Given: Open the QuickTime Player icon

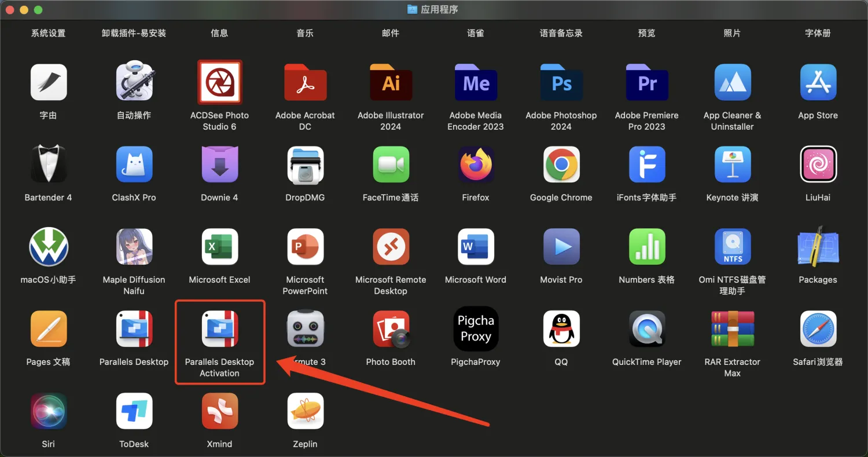Looking at the screenshot, I should pos(647,329).
